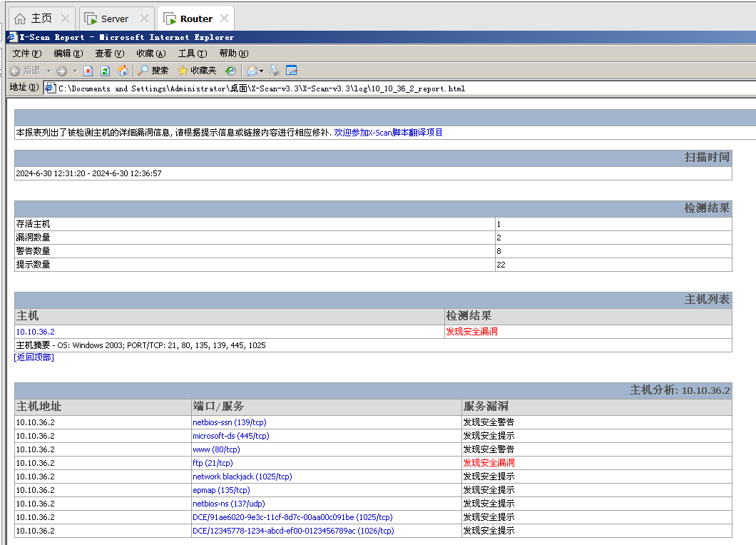The height and width of the screenshot is (545, 756).
Task: Click the VM icon on Server tab
Action: pos(91,19)
